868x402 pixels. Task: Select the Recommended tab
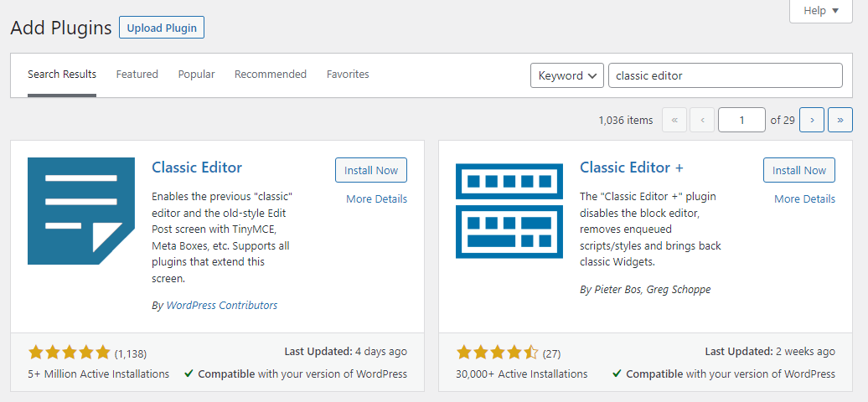(271, 75)
